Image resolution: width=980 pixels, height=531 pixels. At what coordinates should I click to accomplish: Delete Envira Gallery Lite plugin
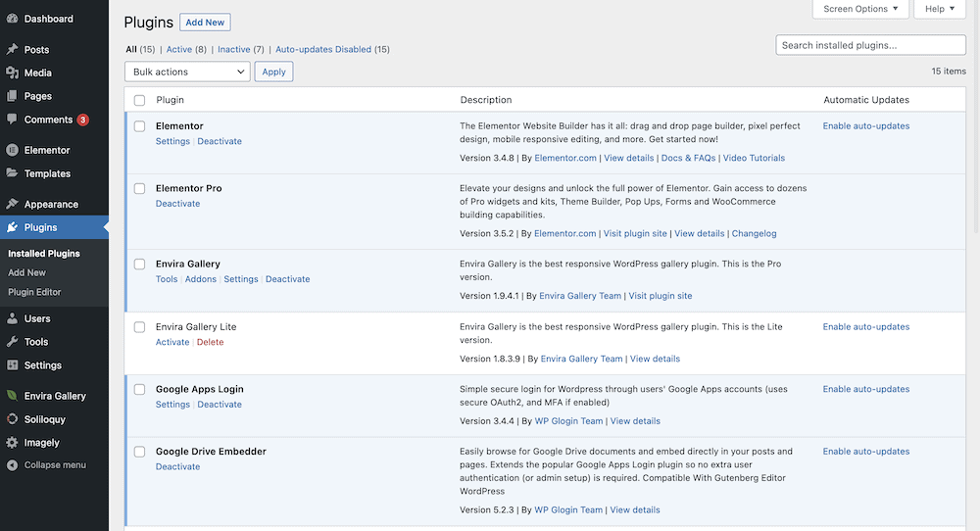tap(210, 342)
